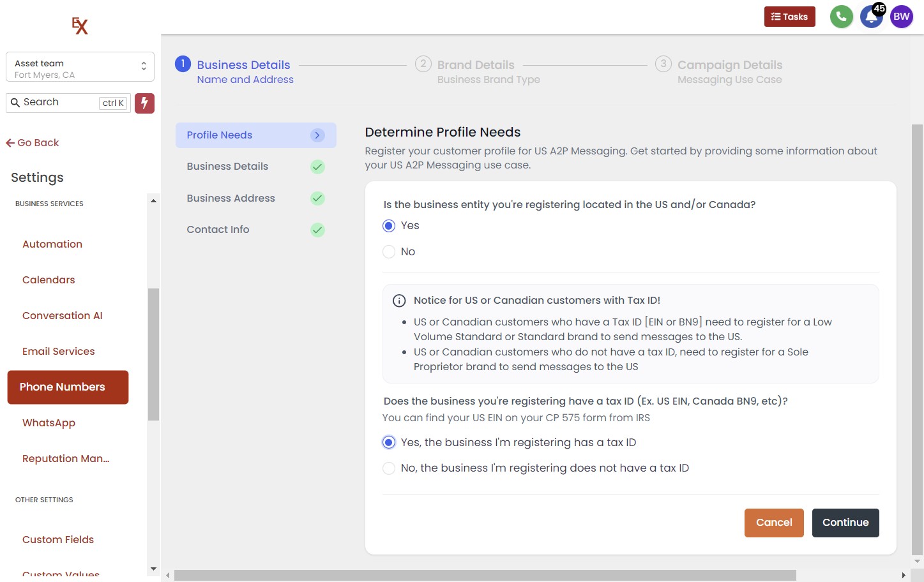Click the red lightning bolt quick actions icon

point(144,103)
